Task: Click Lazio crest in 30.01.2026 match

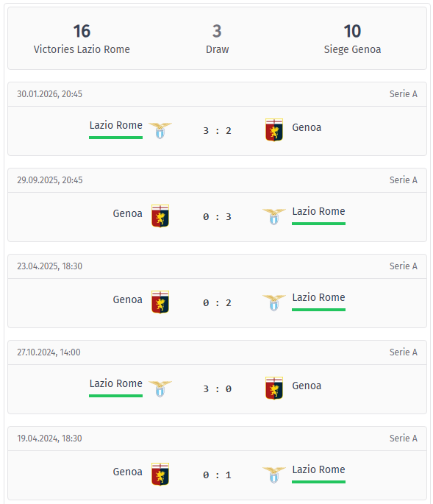Action: click(x=160, y=130)
